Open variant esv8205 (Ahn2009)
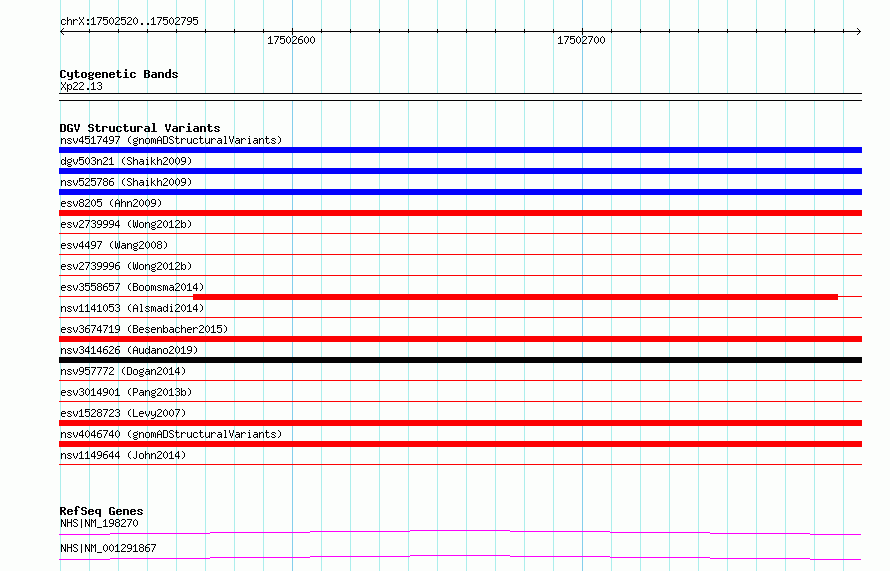The width and height of the screenshot is (890, 571). tap(111, 203)
